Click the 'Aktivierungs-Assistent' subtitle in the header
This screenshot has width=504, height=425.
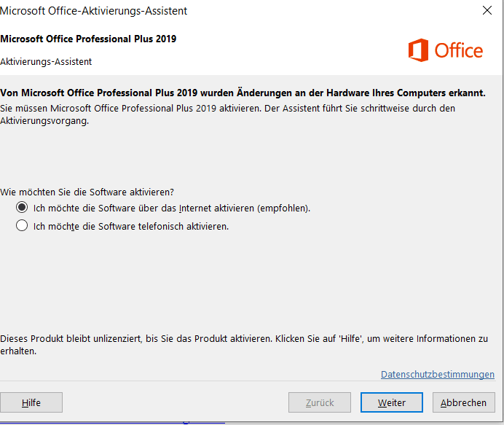(46, 61)
